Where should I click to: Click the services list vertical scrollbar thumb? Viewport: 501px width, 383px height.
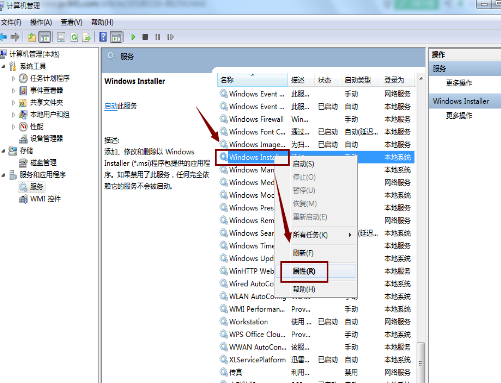point(421,362)
